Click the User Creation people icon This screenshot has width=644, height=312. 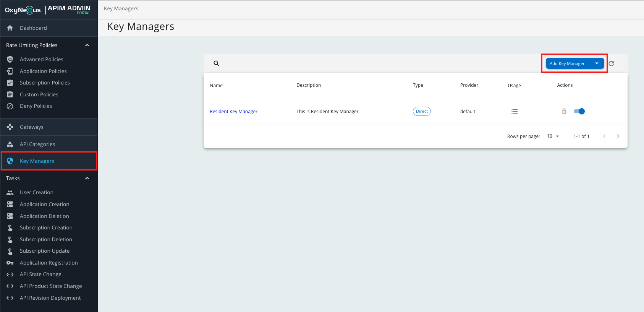click(x=10, y=192)
